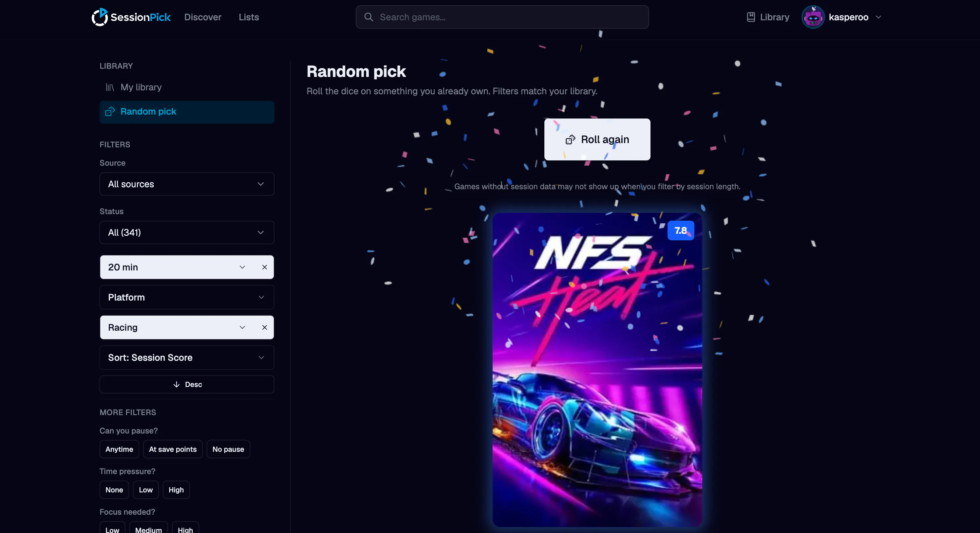Go to My library in sidebar

187,87
